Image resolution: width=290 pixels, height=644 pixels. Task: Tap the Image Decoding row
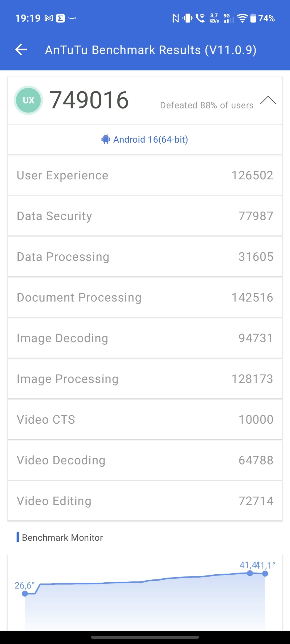[145, 338]
